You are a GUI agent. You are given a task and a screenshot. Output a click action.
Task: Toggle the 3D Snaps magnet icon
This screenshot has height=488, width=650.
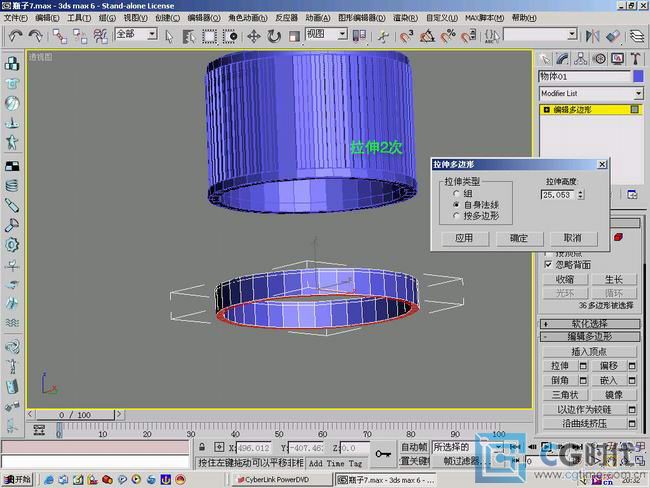pyautogui.click(x=407, y=36)
